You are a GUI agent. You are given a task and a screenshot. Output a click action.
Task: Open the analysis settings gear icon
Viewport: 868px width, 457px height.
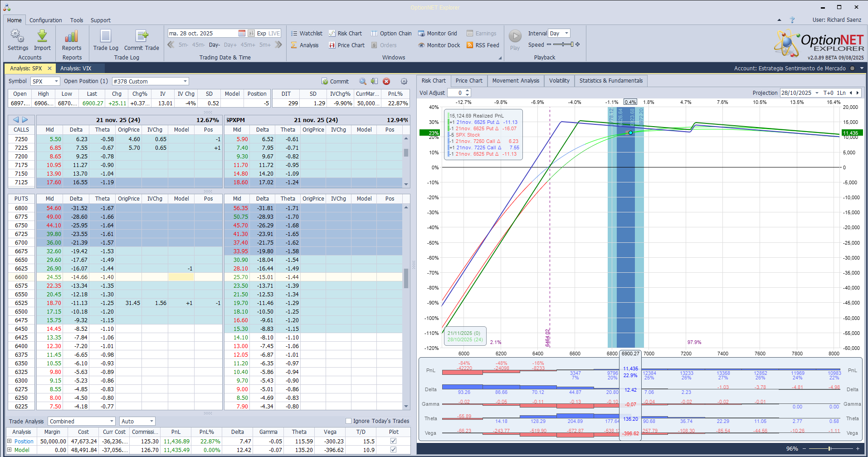[x=404, y=81]
